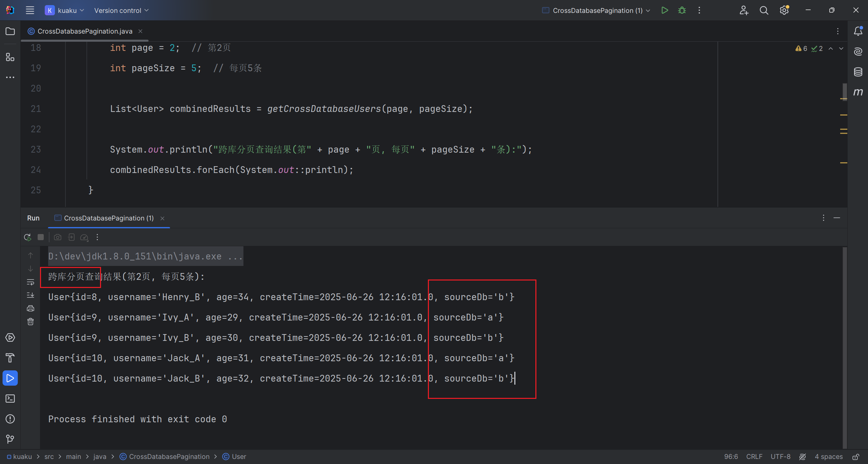Open the Problems tool window
Viewport: 868px width, 464px height.
pyautogui.click(x=10, y=419)
